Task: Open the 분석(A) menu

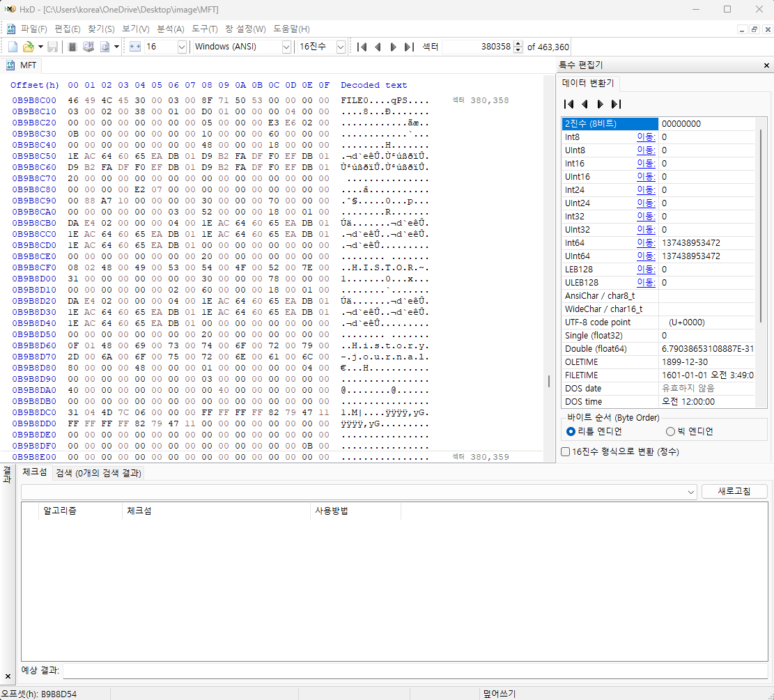Action: tap(170, 29)
